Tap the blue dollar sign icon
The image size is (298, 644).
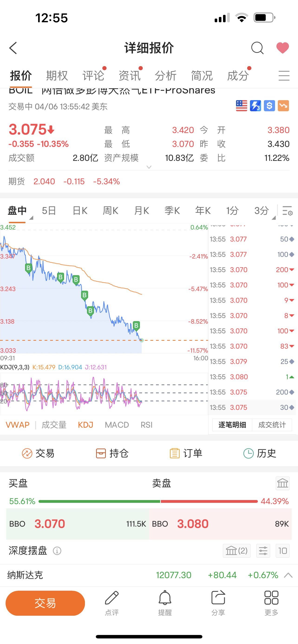pyautogui.click(x=269, y=106)
